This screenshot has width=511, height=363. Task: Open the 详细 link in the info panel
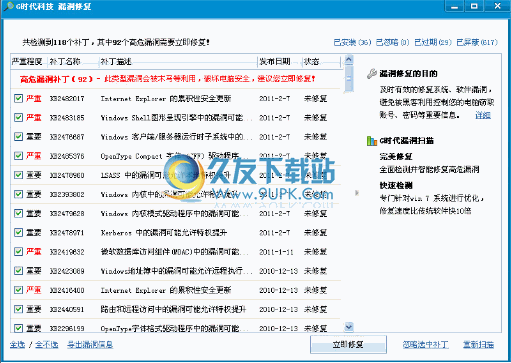[x=483, y=115]
